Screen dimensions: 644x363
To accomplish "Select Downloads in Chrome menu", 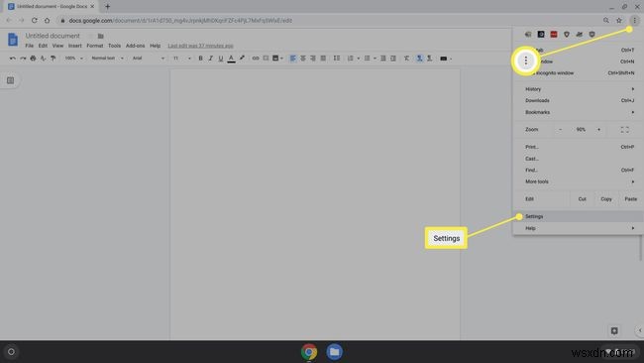I will point(579,101).
